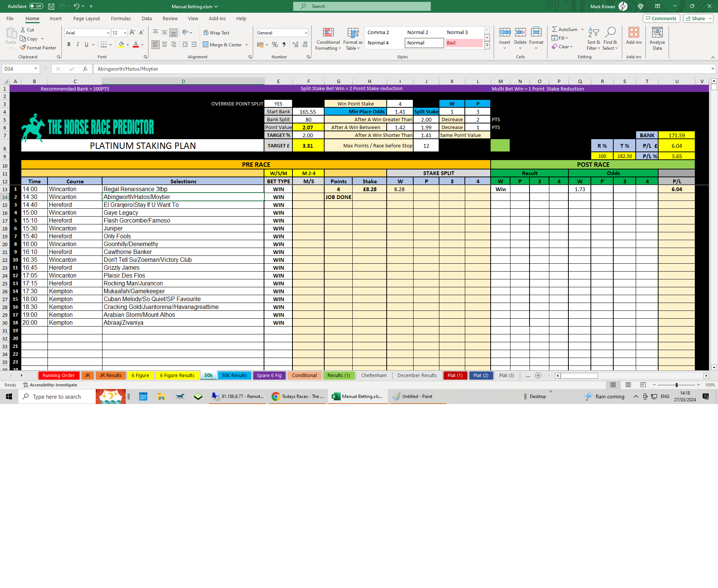
Task: Click the Insert Function fx icon
Action: [x=85, y=69]
